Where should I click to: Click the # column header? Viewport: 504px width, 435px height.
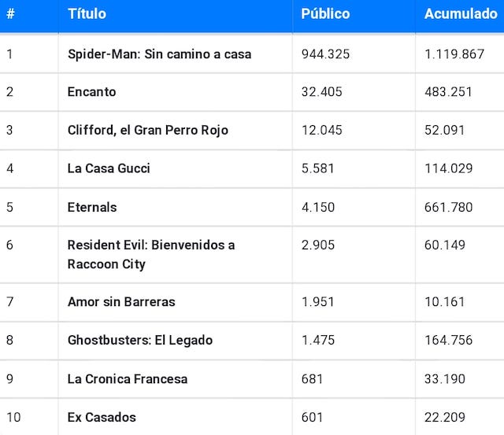[x=10, y=14]
